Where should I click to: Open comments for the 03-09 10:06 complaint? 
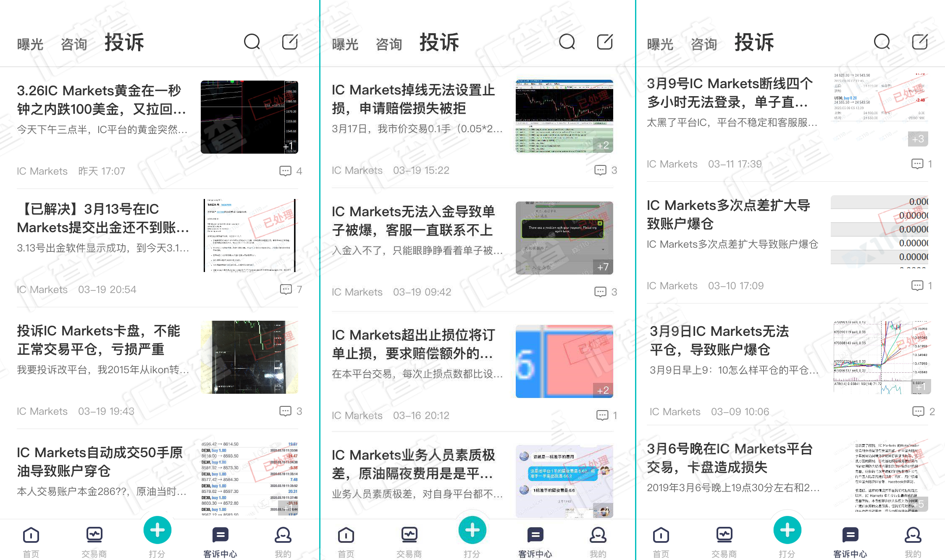923,411
